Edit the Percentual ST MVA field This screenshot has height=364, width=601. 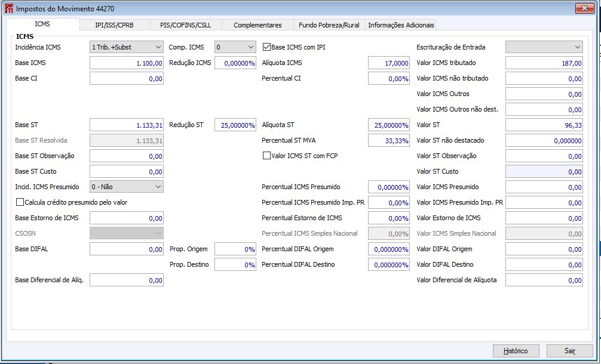click(x=389, y=140)
